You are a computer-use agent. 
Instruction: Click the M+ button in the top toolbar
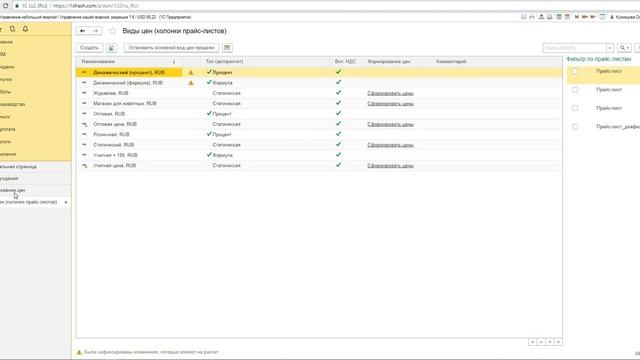tap(584, 17)
